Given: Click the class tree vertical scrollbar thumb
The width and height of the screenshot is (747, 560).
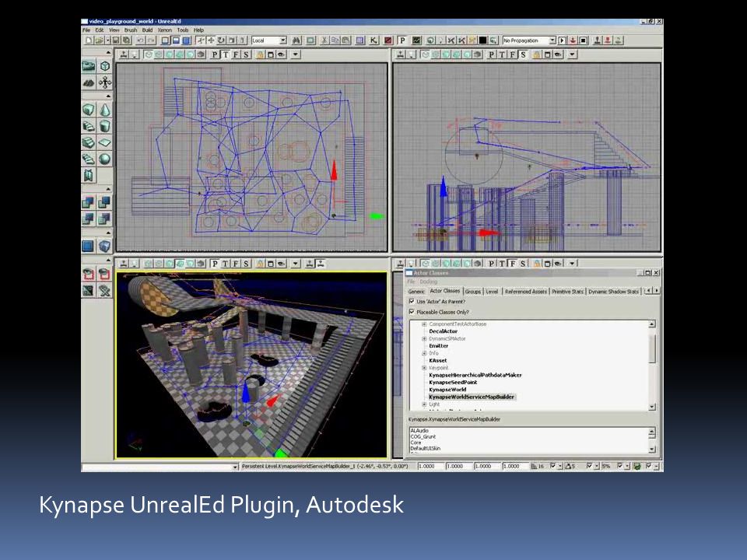Looking at the screenshot, I should tap(652, 348).
